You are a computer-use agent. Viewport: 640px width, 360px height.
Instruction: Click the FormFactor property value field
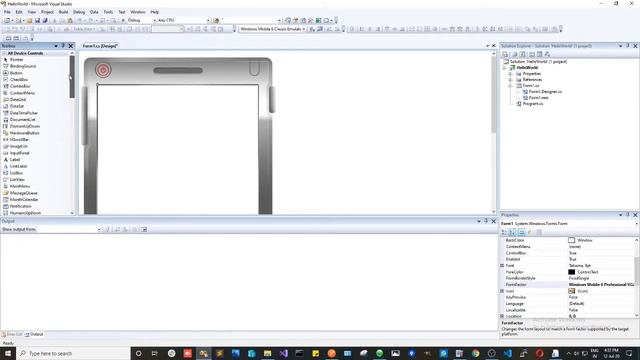point(601,284)
